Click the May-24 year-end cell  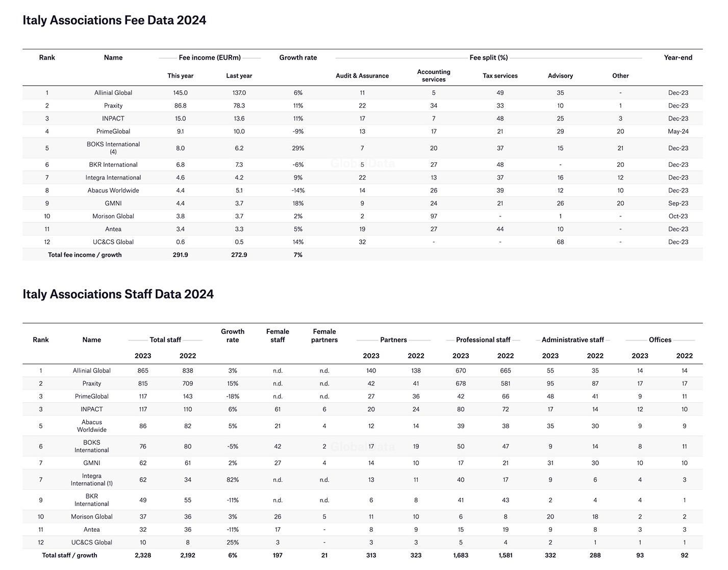(678, 132)
